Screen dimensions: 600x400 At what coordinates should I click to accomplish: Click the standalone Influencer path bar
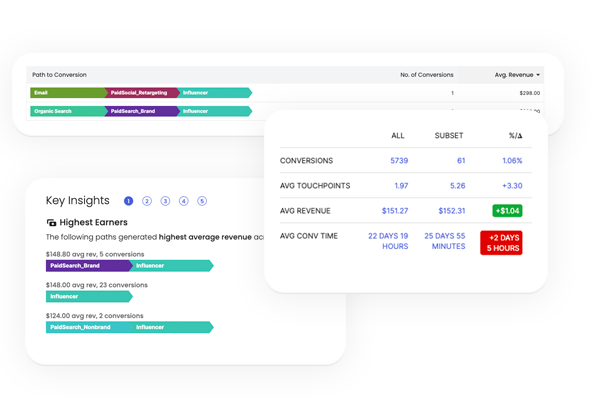(89, 296)
